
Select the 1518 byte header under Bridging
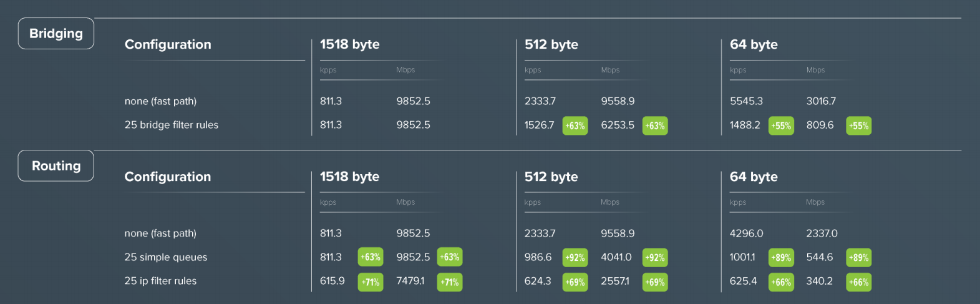tap(349, 44)
